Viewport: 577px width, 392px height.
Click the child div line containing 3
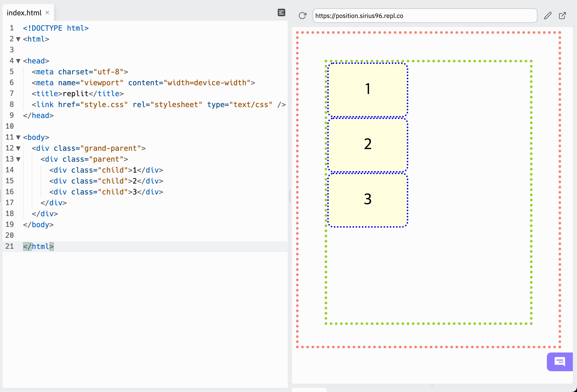pos(106,192)
